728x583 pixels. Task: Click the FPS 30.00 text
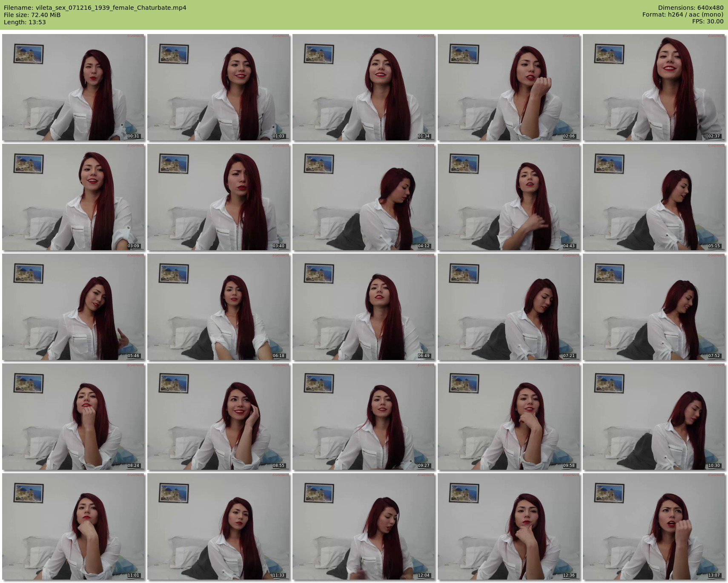[x=708, y=22]
